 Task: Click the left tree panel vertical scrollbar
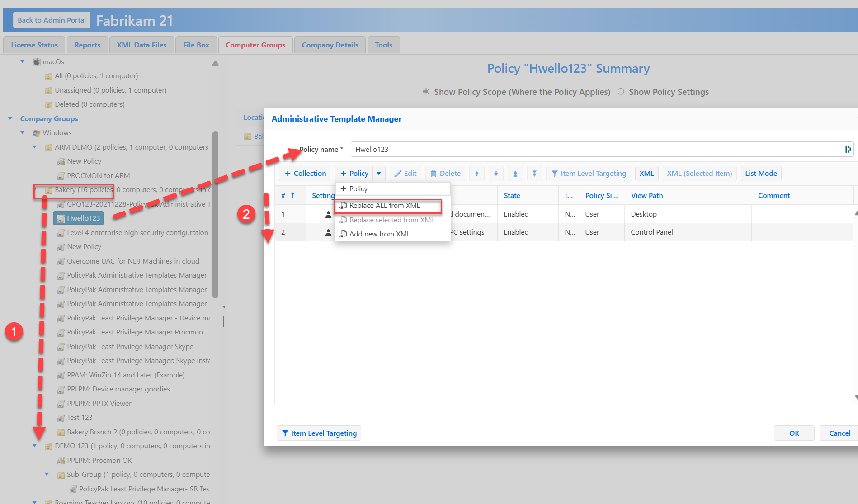click(215, 212)
